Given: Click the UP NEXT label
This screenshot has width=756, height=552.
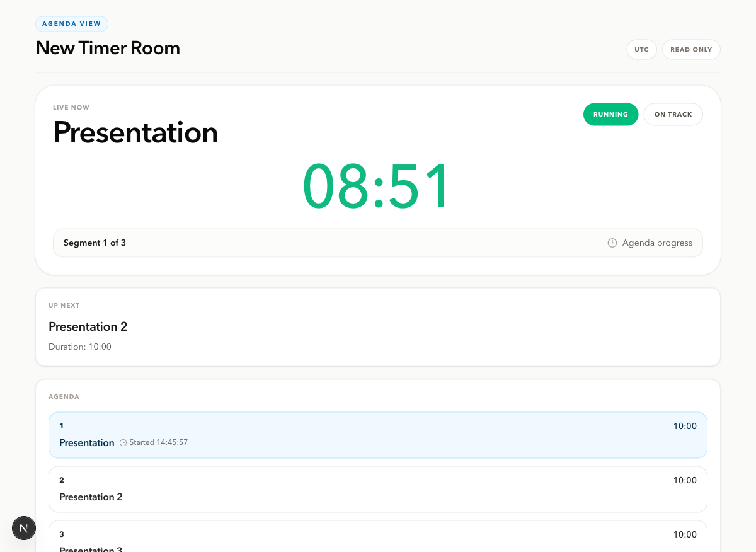Looking at the screenshot, I should [64, 306].
